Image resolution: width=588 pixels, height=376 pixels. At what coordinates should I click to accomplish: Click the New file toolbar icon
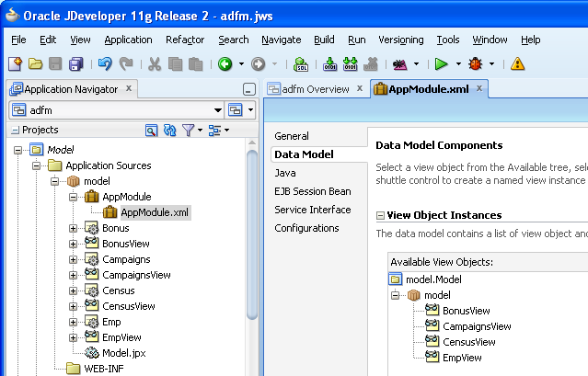pyautogui.click(x=16, y=64)
